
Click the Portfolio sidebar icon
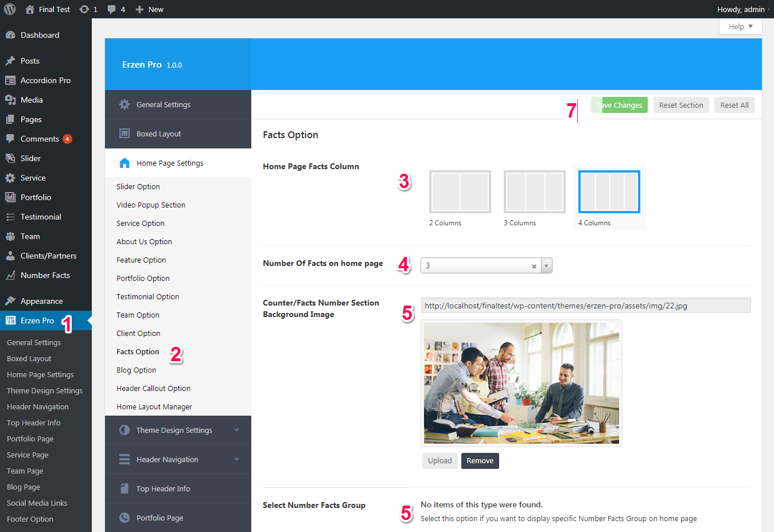tap(10, 197)
